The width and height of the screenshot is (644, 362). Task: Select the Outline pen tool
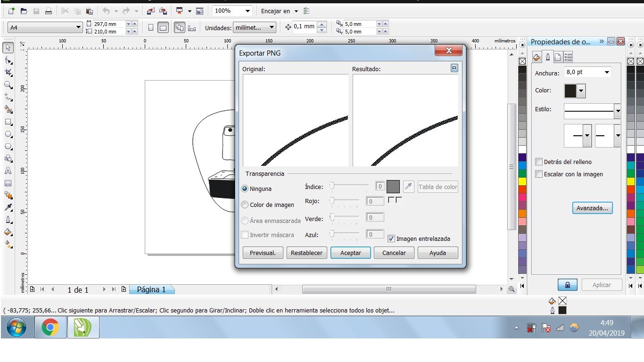8,220
